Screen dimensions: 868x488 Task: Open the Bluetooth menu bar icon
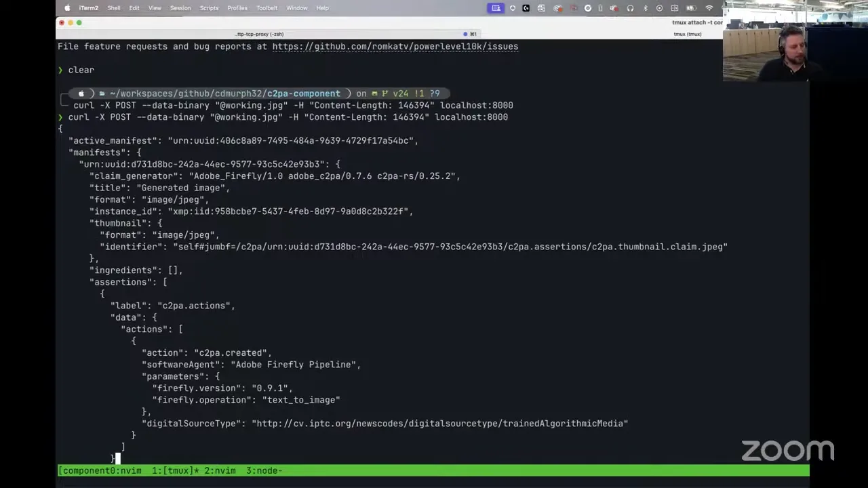(x=645, y=8)
